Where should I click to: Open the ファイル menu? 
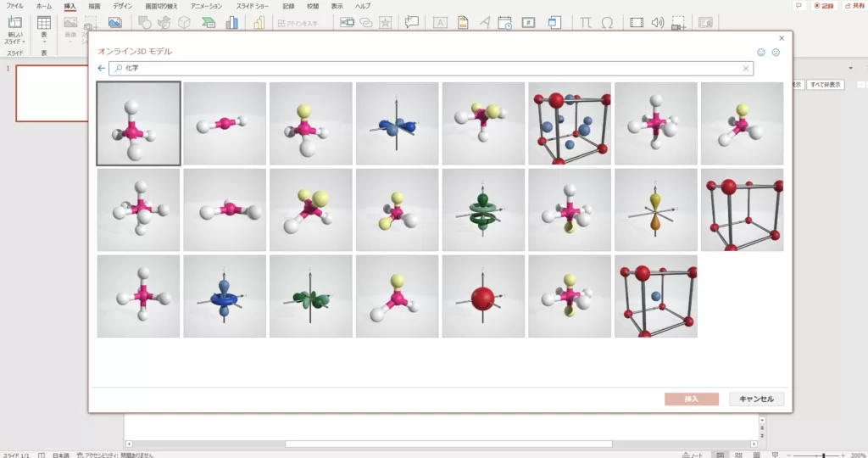pyautogui.click(x=14, y=6)
